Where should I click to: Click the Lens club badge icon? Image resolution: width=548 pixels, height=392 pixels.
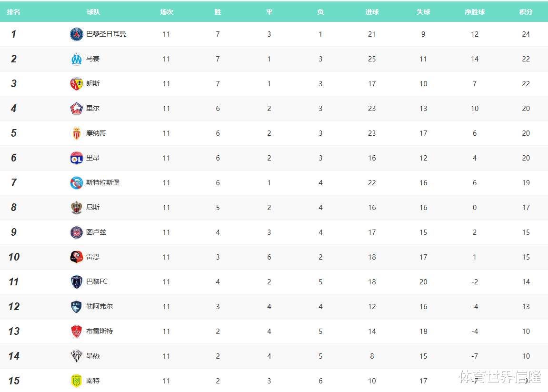click(77, 84)
